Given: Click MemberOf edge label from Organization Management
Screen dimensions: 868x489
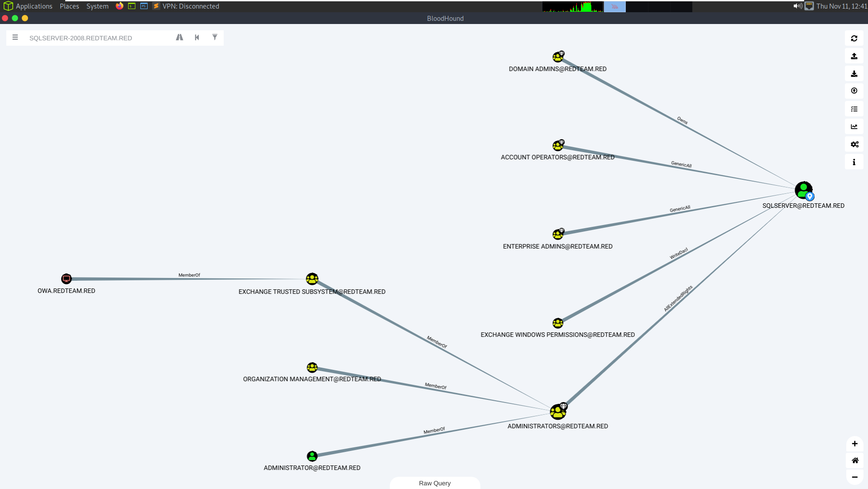Looking at the screenshot, I should 436,386.
